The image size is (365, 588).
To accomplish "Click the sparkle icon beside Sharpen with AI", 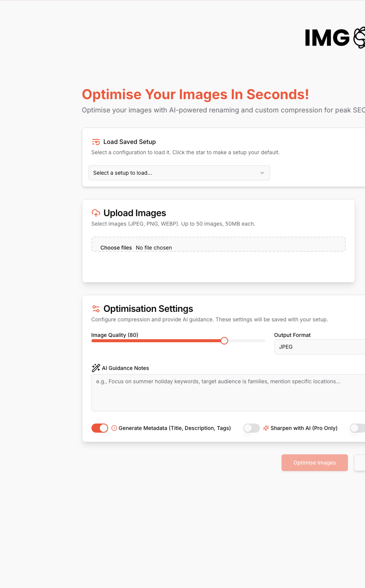I will tap(266, 428).
